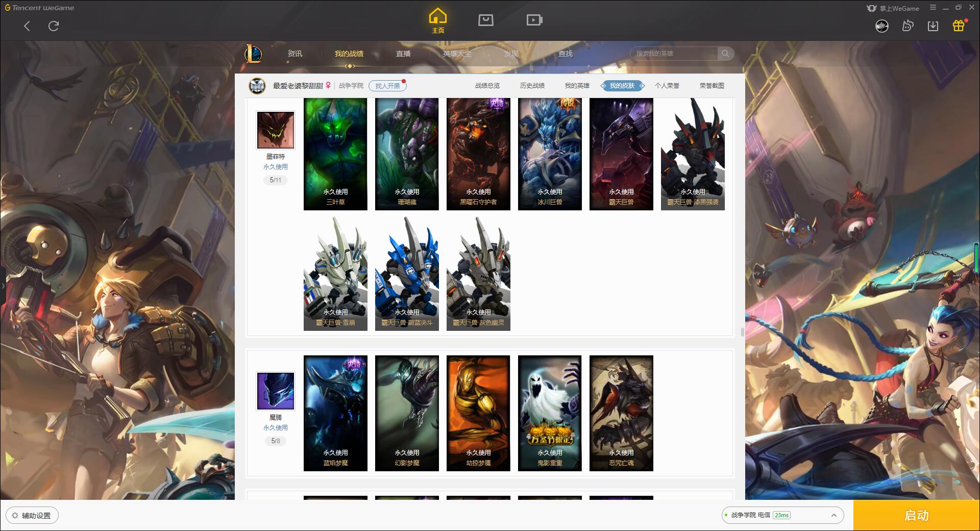Open the 三叶草 skin card

click(335, 154)
